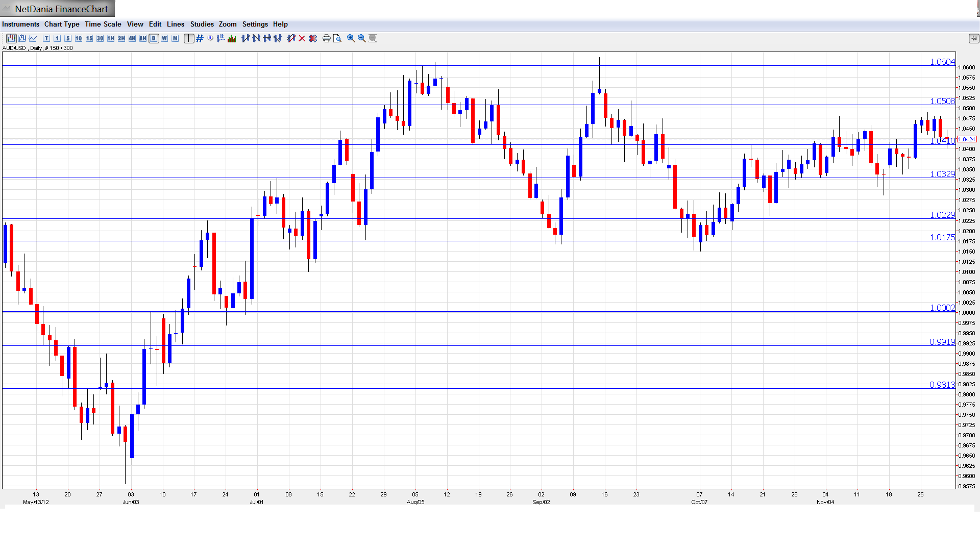
Task: Open the Instruments menu
Action: [x=20, y=24]
